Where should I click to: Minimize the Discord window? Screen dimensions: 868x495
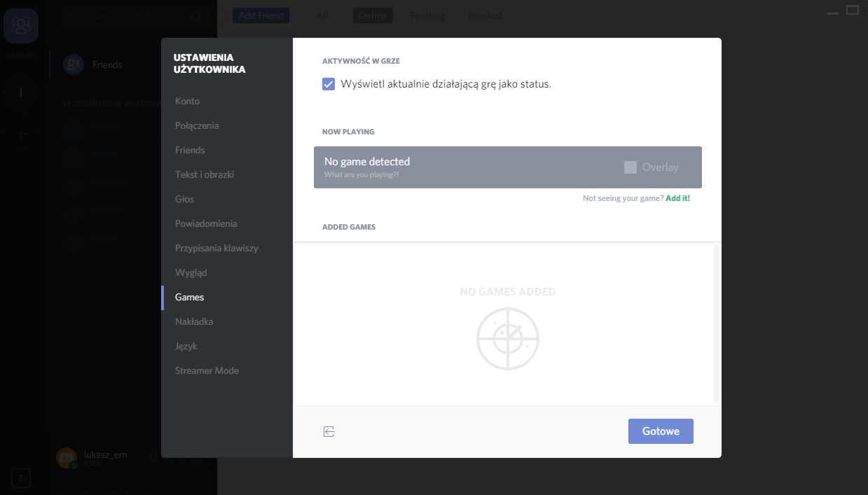832,12
